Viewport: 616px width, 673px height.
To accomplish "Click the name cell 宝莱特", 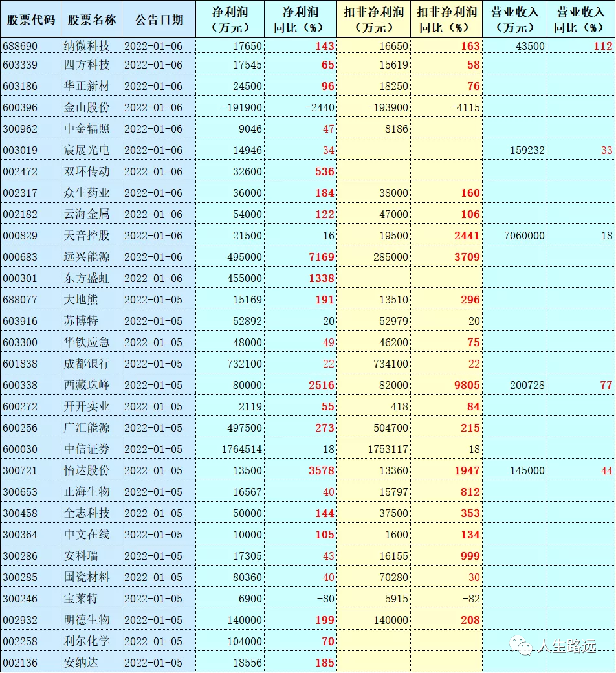I will click(91, 599).
